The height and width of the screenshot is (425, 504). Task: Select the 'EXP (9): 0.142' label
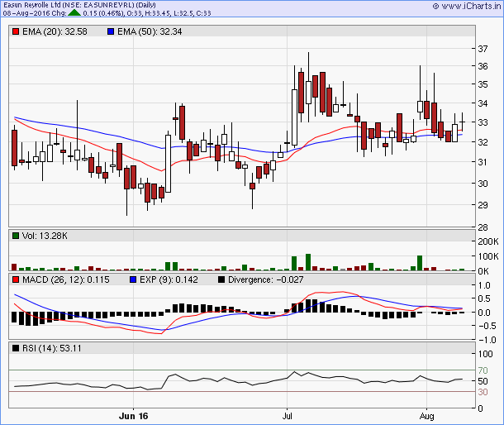coord(169,279)
